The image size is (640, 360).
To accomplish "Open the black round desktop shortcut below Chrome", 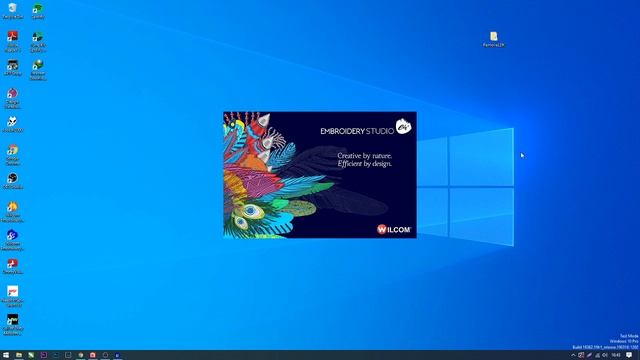I will point(13,181).
